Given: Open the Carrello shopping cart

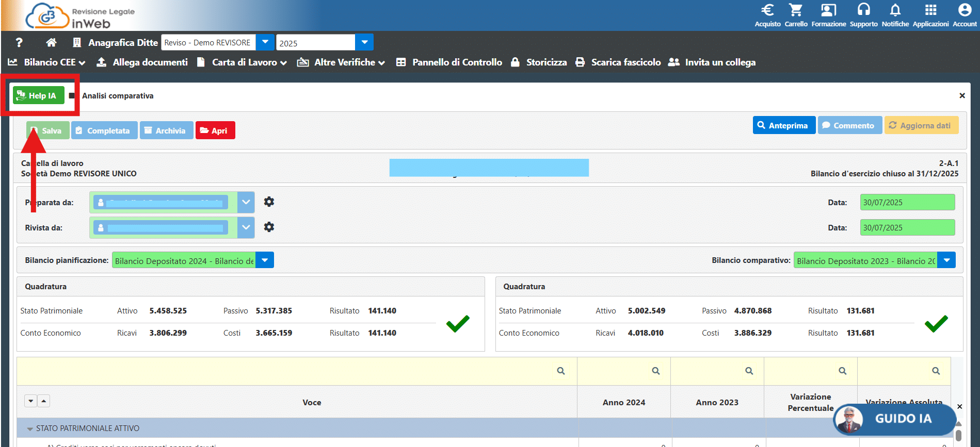Looking at the screenshot, I should click(796, 11).
